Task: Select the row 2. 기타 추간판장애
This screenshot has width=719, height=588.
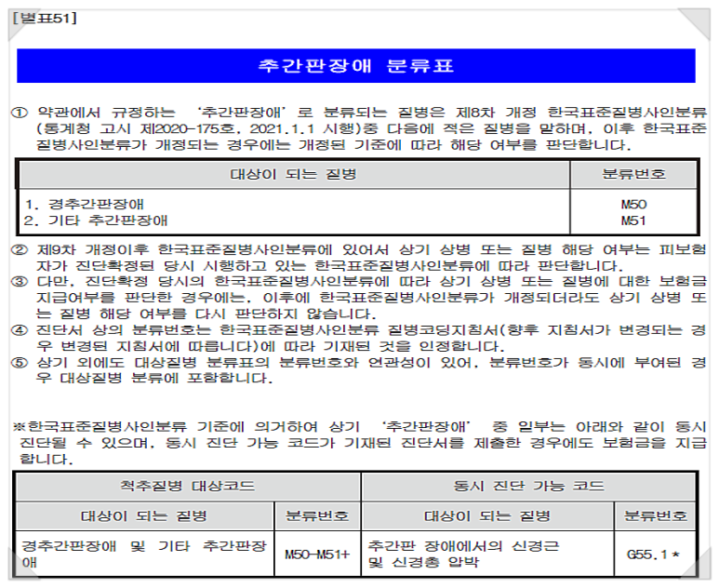Action: [96, 220]
